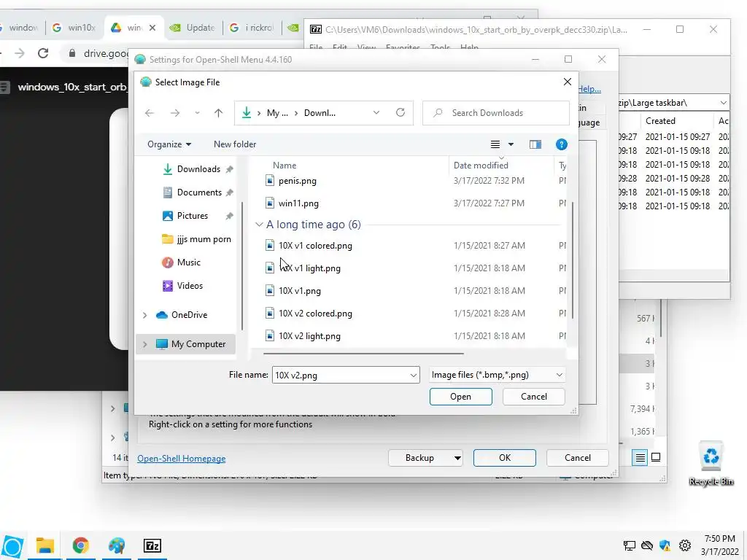Open the recent locations chevron dropdown
Screen dimensions: 747x560
197,113
